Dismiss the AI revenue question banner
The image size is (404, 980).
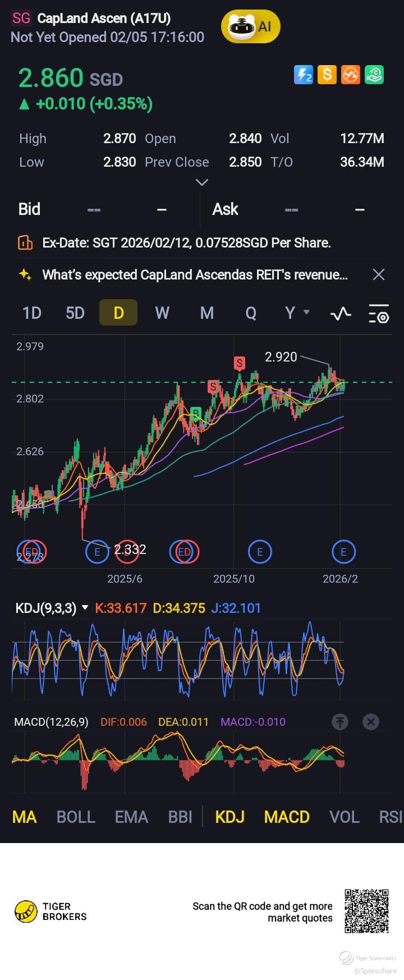click(x=379, y=274)
